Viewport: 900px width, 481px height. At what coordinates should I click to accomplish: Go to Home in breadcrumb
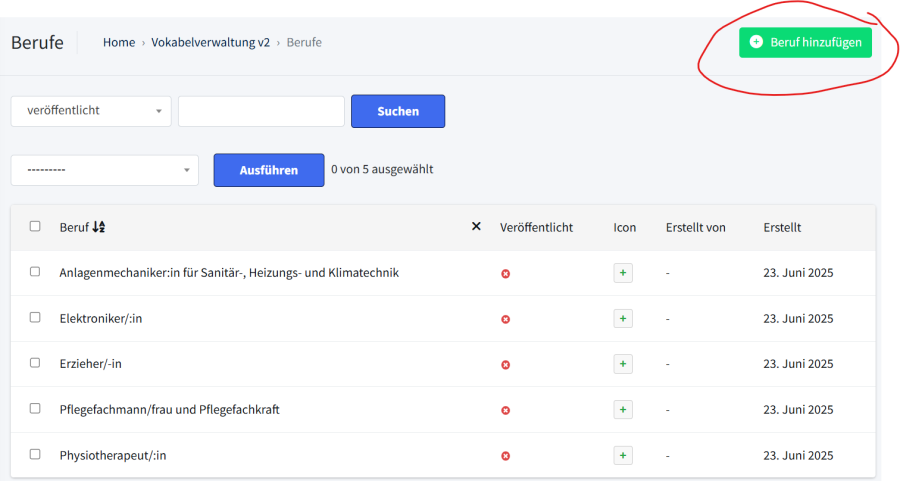(119, 42)
